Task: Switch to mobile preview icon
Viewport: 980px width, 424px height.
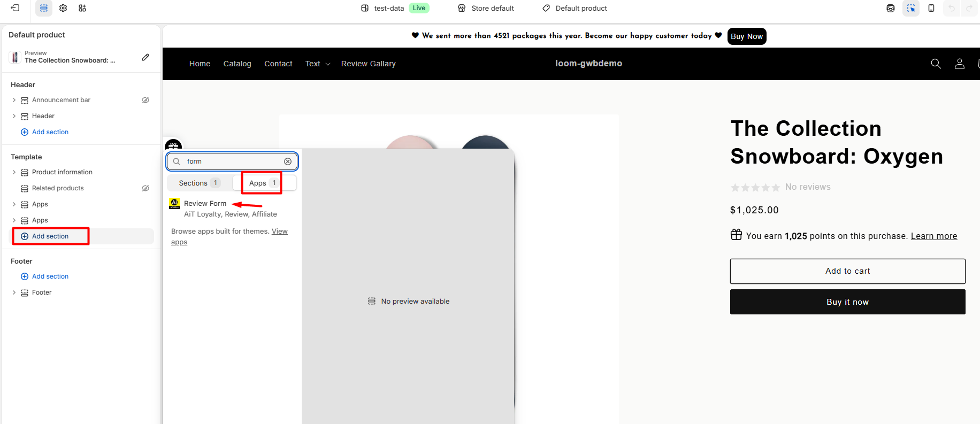Action: (931, 8)
